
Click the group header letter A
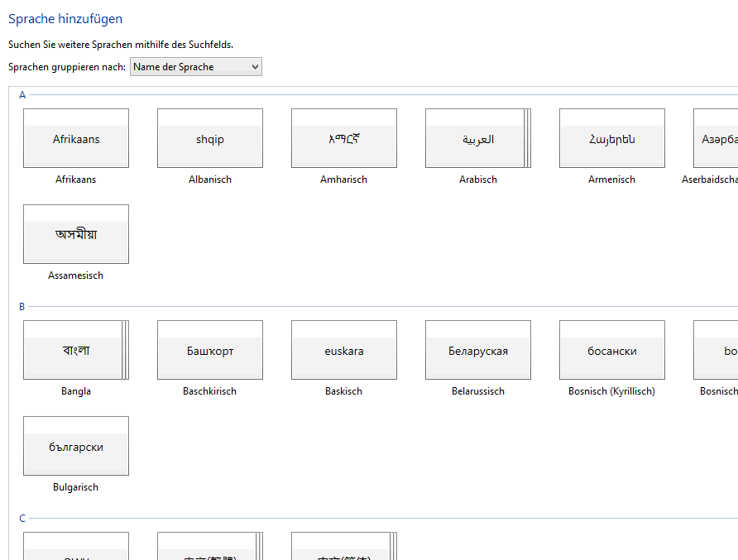tap(22, 95)
